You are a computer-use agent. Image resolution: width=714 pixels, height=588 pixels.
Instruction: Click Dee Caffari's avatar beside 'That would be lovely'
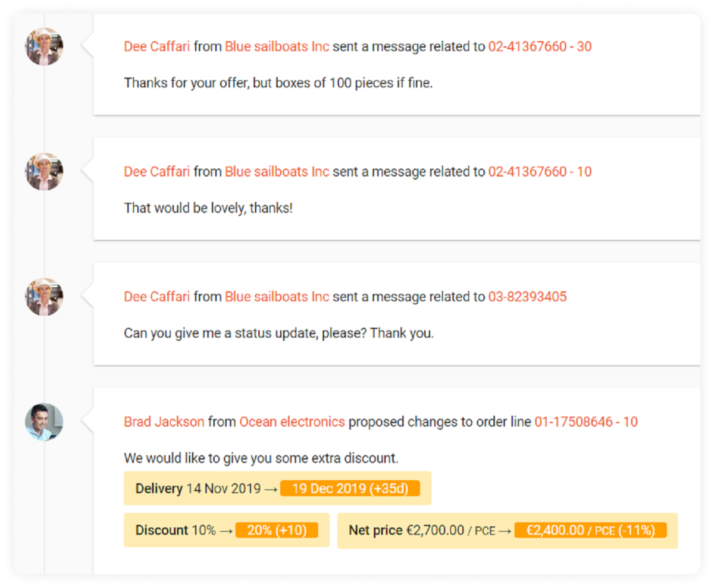[x=44, y=172]
